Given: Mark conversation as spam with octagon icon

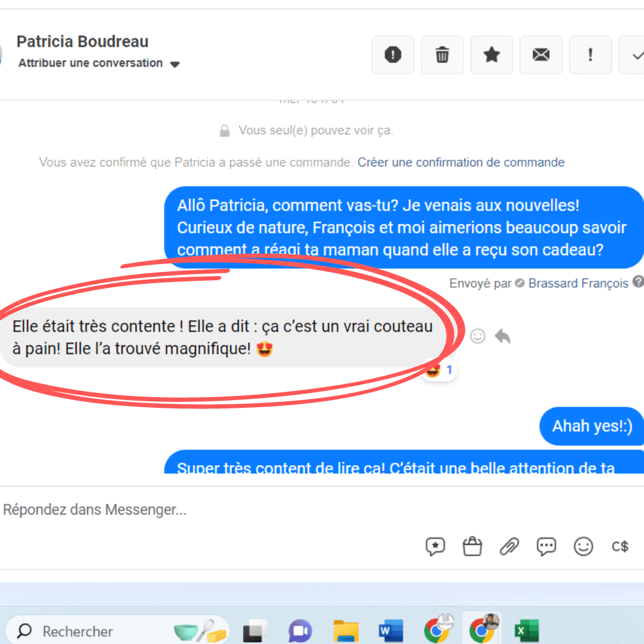Looking at the screenshot, I should pyautogui.click(x=392, y=55).
